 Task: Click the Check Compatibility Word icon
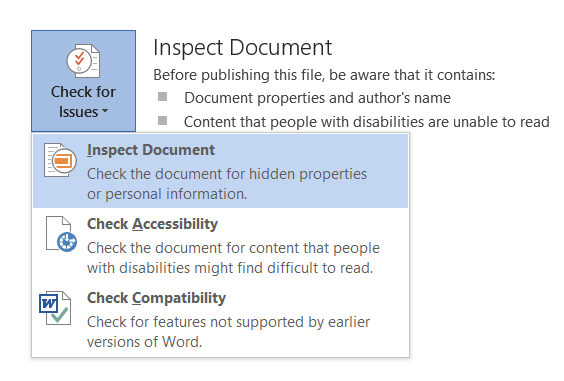point(55,308)
